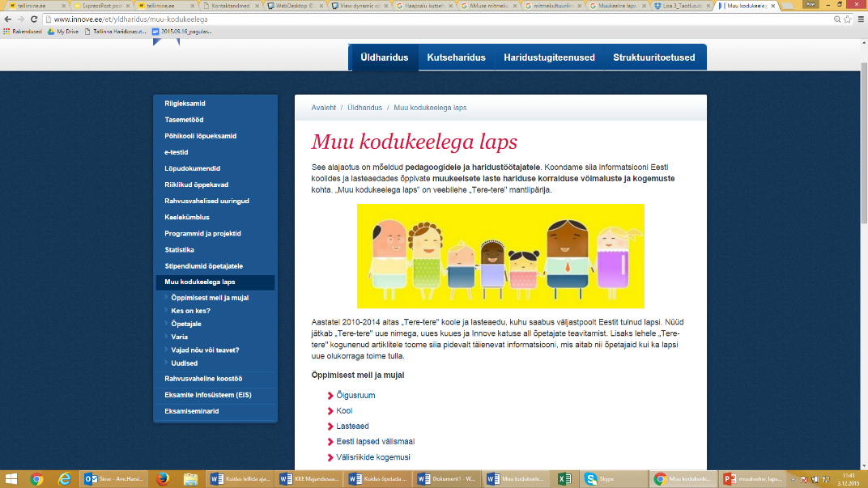Follow the 'Eesti lapsed välismaal' link
The width and height of the screenshot is (868, 488).
[375, 442]
